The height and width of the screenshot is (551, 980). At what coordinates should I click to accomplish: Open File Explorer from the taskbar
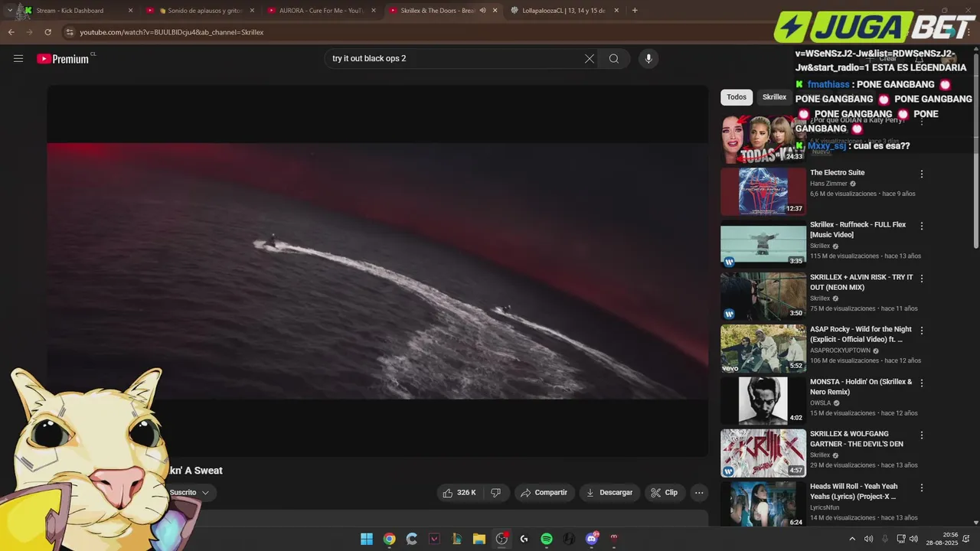(479, 539)
